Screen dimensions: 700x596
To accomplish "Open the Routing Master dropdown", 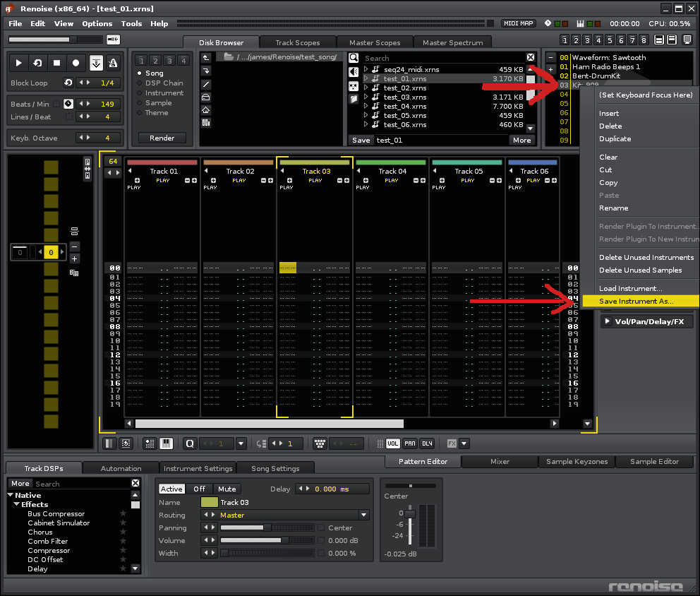I will point(364,515).
